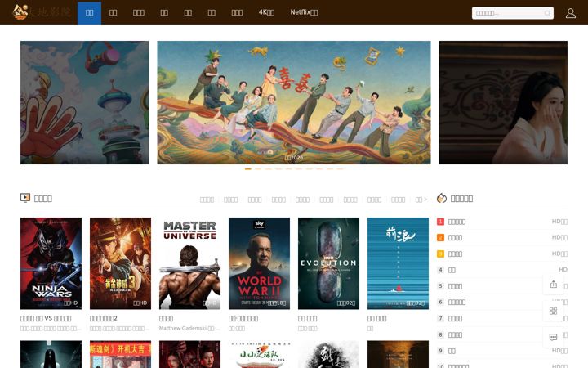Open the center carousel banner with people on ribbon
588x368 pixels.
click(x=294, y=102)
